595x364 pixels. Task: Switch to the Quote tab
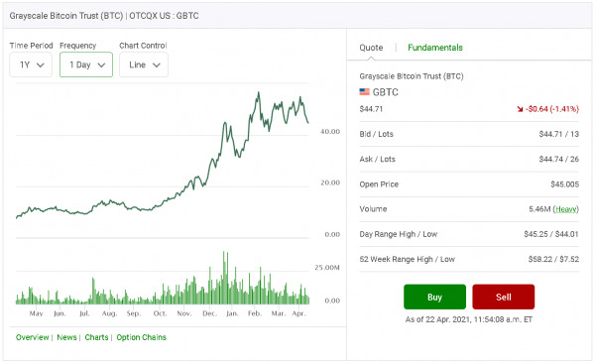pos(371,48)
